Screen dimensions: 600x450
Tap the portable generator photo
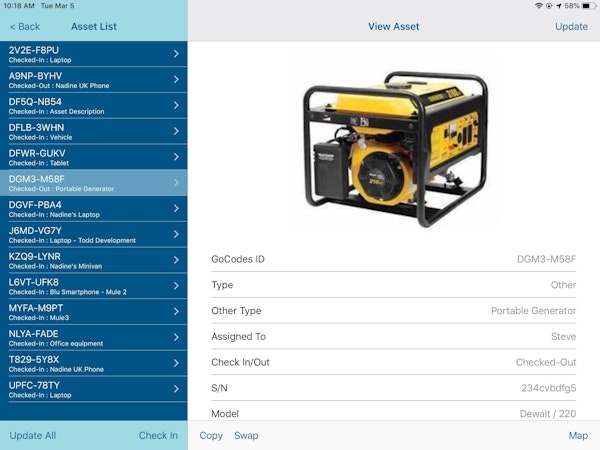pyautogui.click(x=393, y=140)
